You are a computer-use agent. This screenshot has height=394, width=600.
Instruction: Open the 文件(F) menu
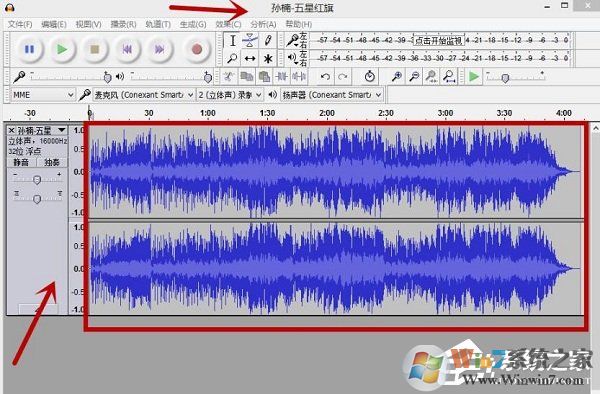pyautogui.click(x=20, y=24)
